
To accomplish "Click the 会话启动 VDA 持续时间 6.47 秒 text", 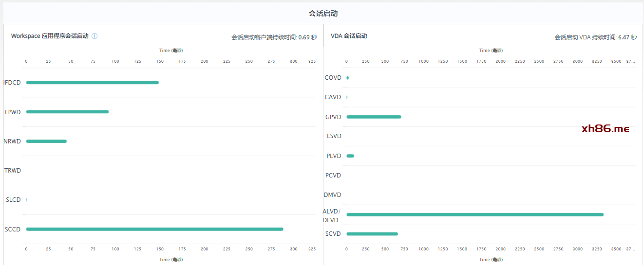I will coord(595,37).
